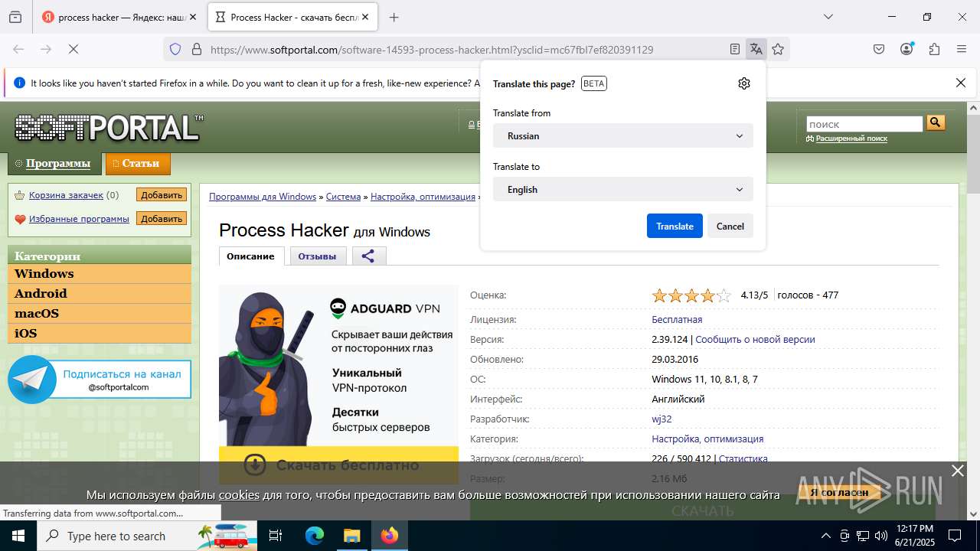Open the Firefox application hamburger menu
The width and height of the screenshot is (980, 551).
962,49
